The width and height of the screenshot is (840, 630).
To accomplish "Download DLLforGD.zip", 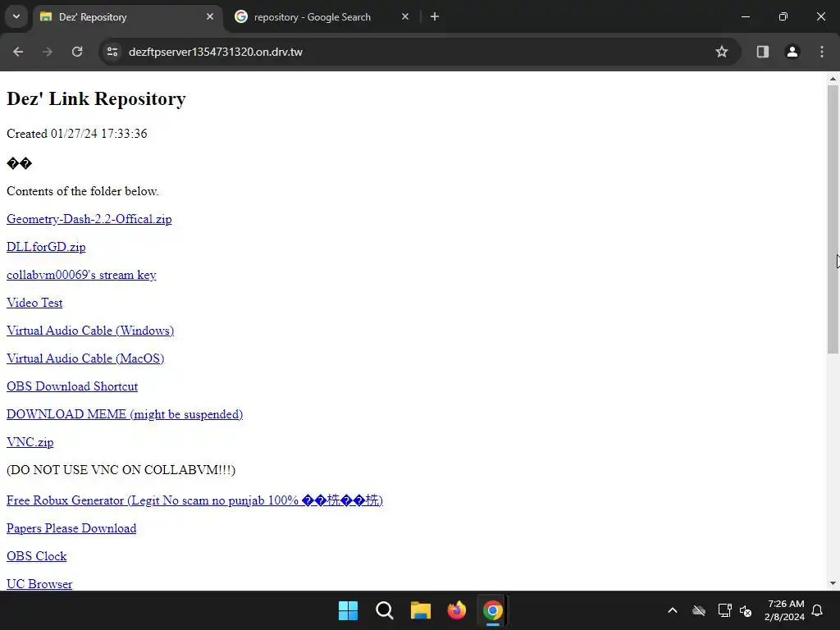I will click(x=46, y=247).
